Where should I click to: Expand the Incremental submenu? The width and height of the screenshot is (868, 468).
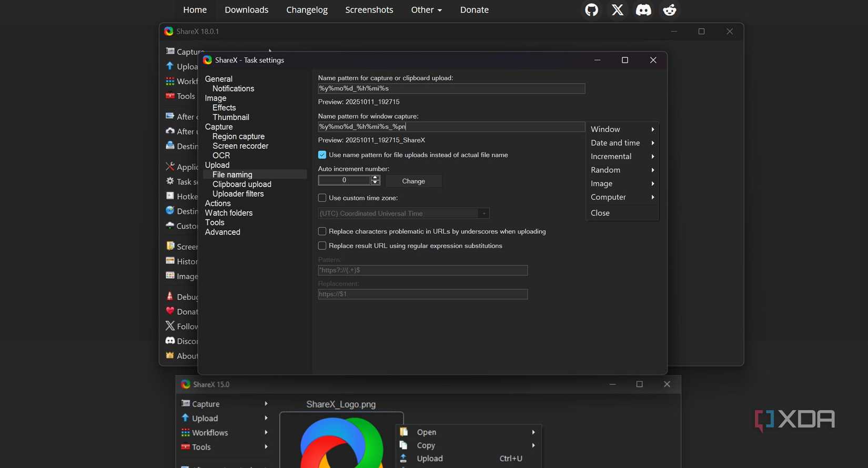[622, 156]
